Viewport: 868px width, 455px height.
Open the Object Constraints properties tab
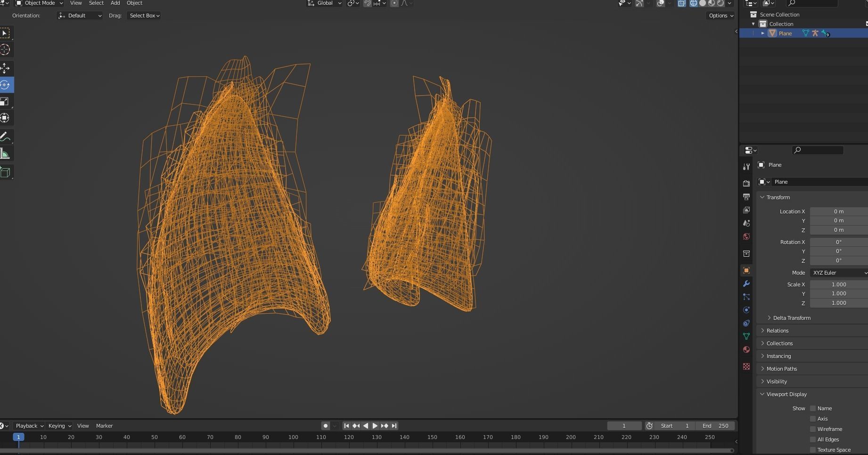(x=746, y=323)
